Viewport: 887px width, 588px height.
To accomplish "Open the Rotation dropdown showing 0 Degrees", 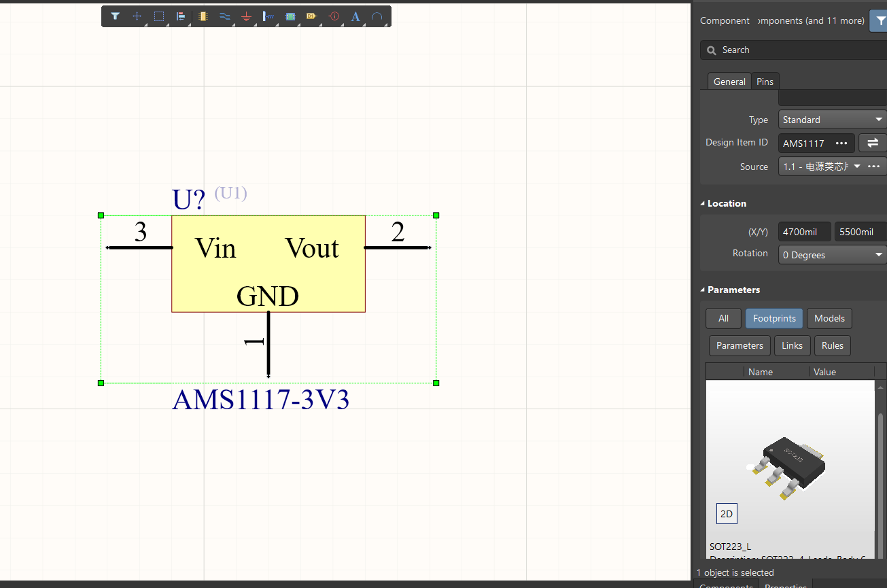I will 832,255.
